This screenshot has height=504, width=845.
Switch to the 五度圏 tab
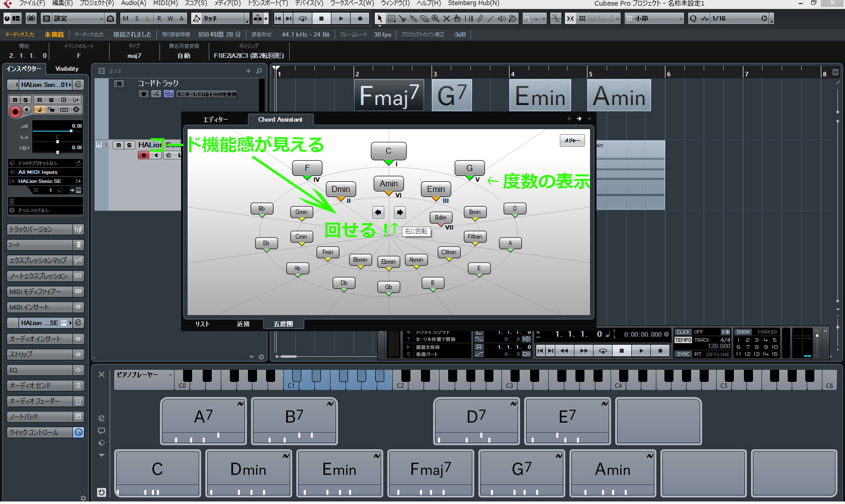283,324
